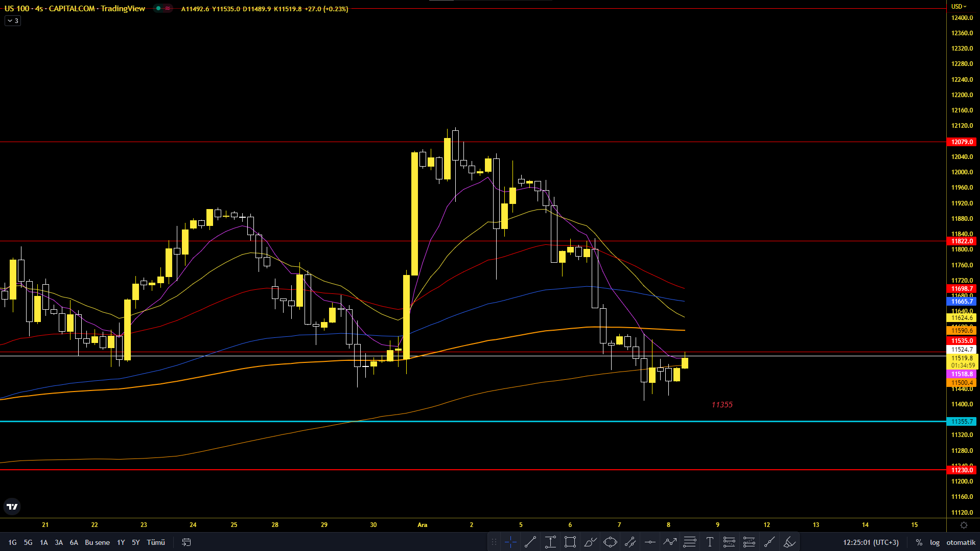The width and height of the screenshot is (980, 551).
Task: Toggle percent scale mode
Action: pos(919,542)
